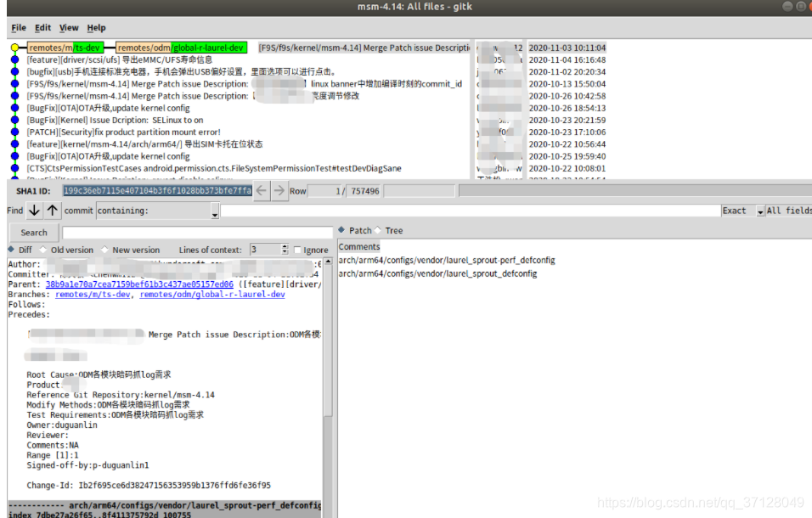Select the Tree view radio button

pyautogui.click(x=377, y=230)
